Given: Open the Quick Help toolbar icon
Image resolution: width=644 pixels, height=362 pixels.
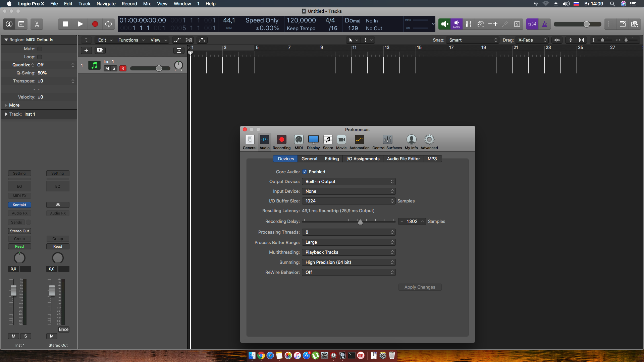Looking at the screenshot, I should pyautogui.click(x=21, y=24).
